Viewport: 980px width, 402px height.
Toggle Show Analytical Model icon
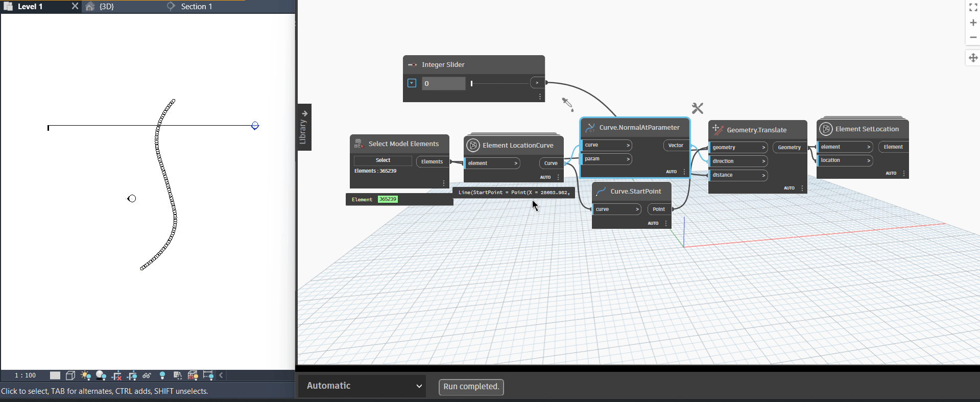click(x=193, y=375)
